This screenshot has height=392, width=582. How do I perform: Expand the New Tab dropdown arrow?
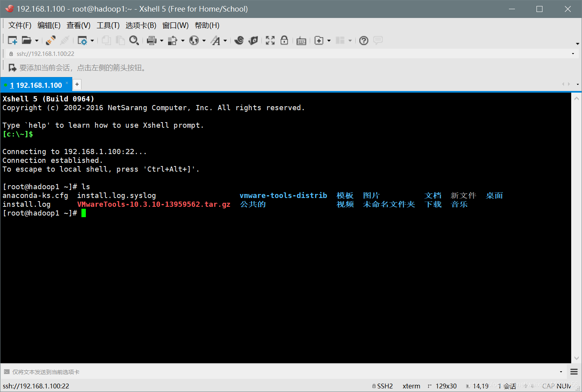click(329, 41)
